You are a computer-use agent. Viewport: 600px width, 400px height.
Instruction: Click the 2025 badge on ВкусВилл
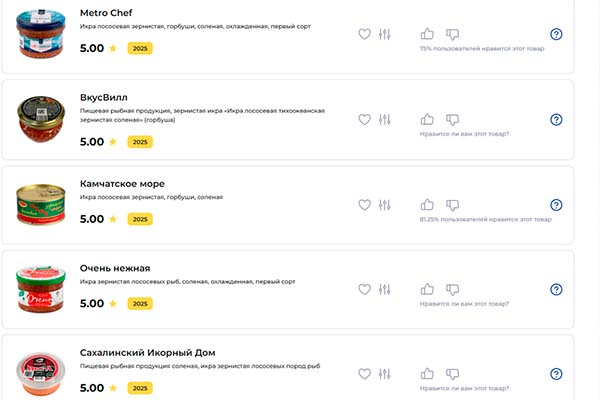140,142
